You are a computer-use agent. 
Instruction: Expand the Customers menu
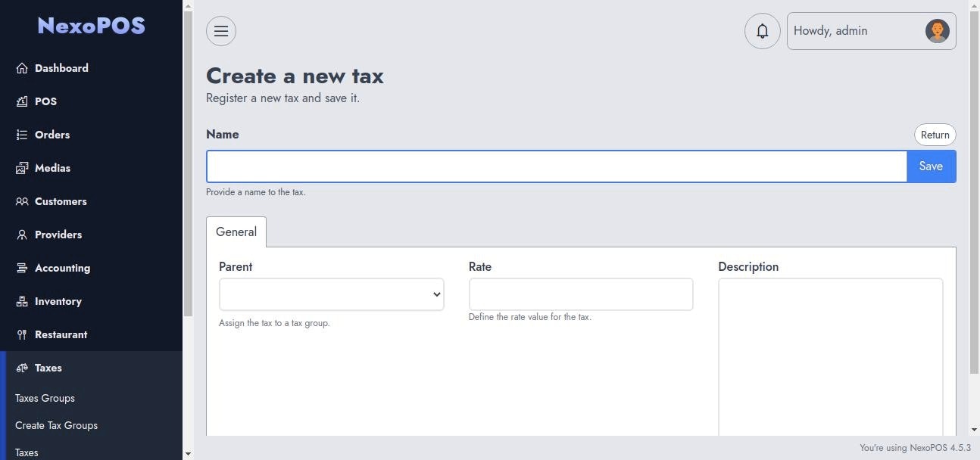click(91, 201)
